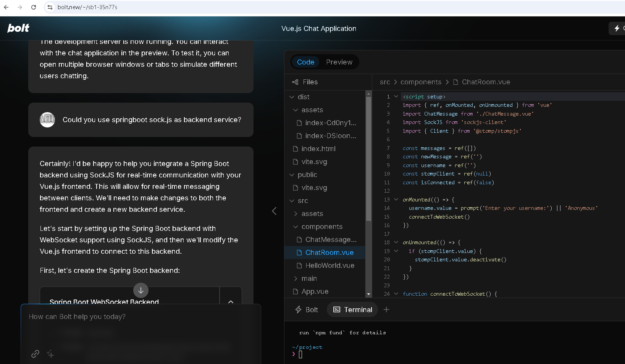The width and height of the screenshot is (625, 364).
Task: Add a new terminal with plus icon
Action: pos(386,309)
